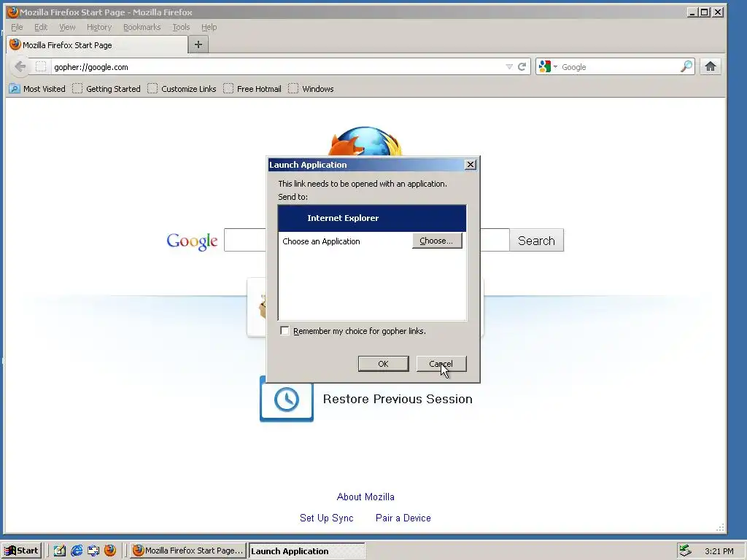Click the first quick launch notepad icon
Screen dimensions: 747x560
[59, 551]
